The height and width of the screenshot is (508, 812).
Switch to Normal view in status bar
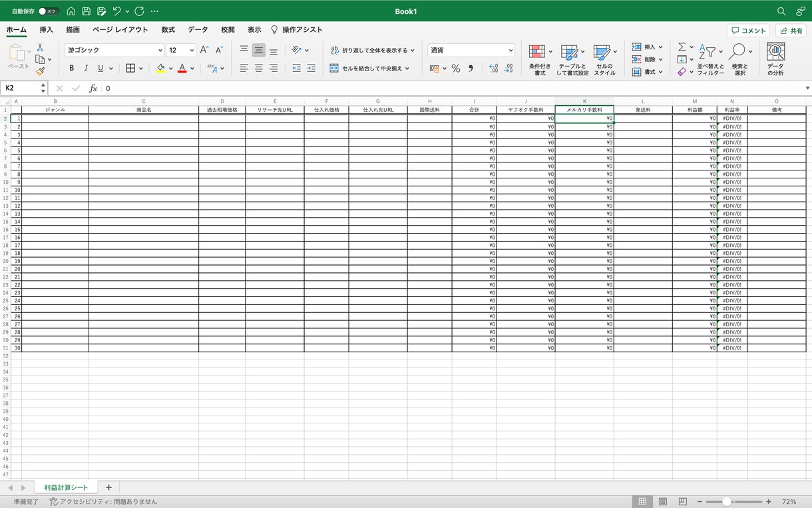642,501
